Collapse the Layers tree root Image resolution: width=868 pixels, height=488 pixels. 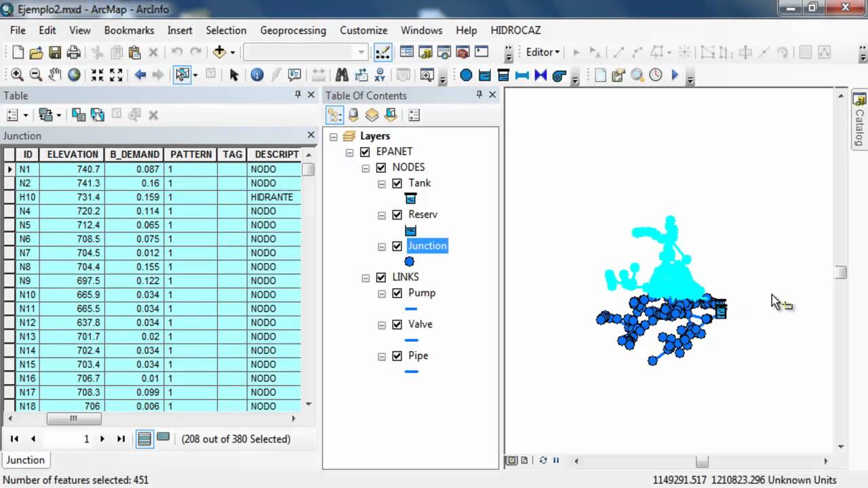(x=333, y=136)
